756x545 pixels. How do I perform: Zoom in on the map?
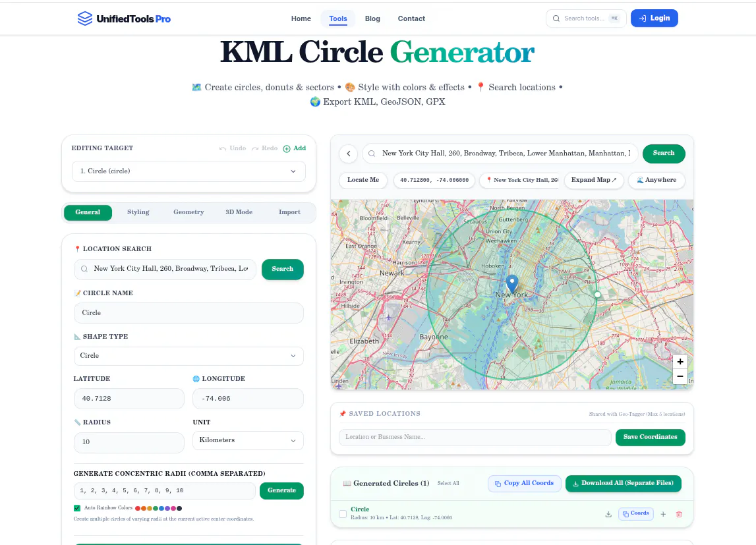click(680, 361)
